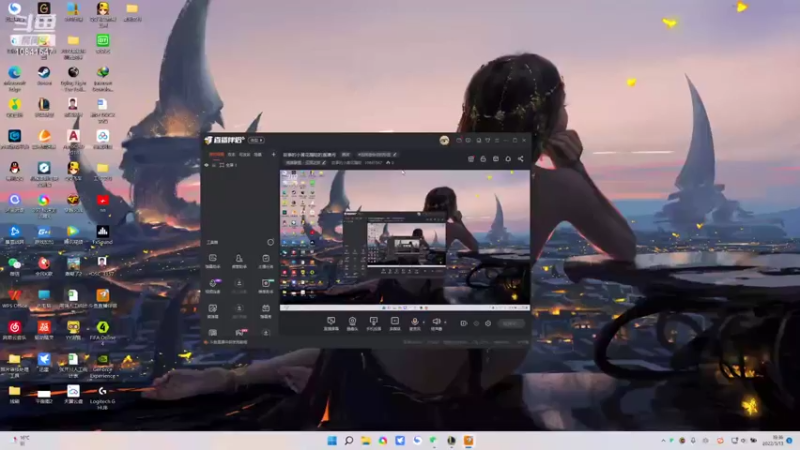Screen dimensions: 800x450
Task: Click the clock and date in system tray
Action: click(x=774, y=440)
